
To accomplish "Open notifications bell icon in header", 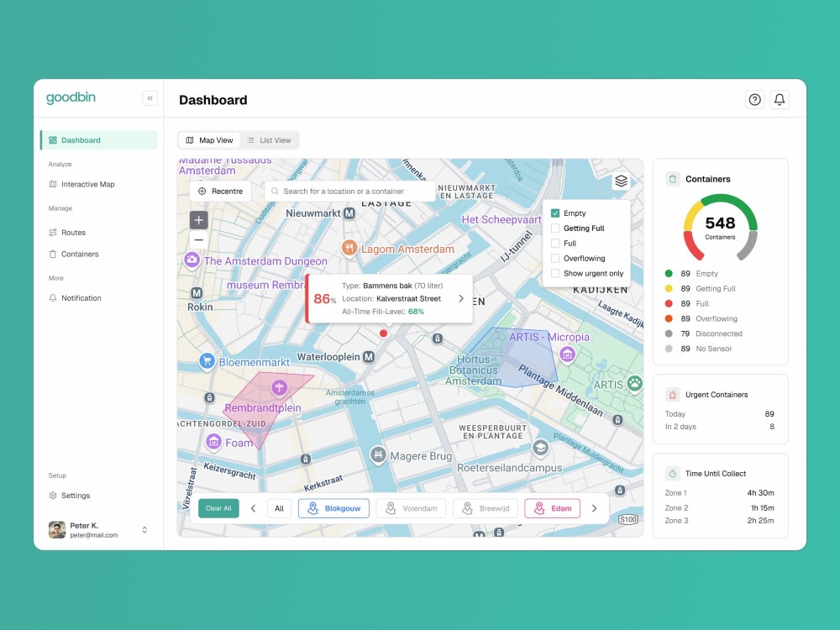I will click(x=780, y=100).
